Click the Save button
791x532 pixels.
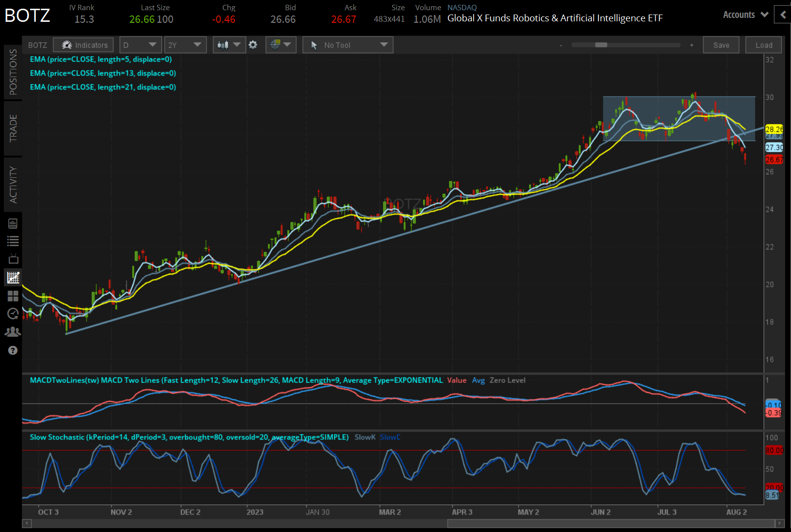[x=721, y=45]
